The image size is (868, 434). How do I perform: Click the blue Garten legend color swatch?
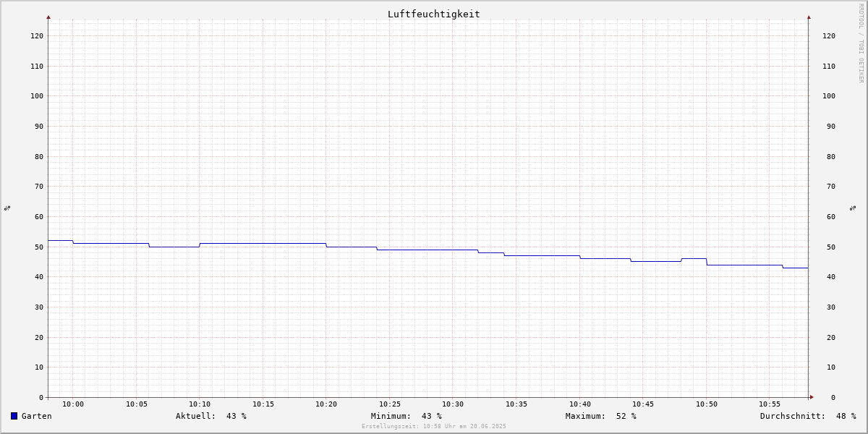(x=14, y=416)
